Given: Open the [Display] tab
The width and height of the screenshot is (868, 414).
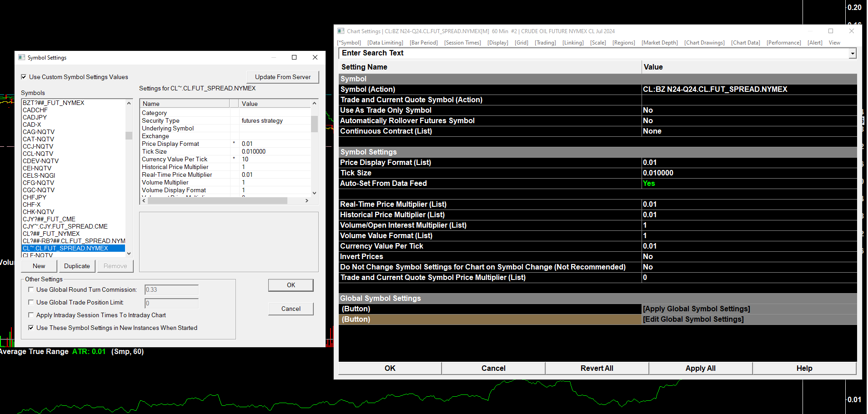Looking at the screenshot, I should click(x=498, y=43).
